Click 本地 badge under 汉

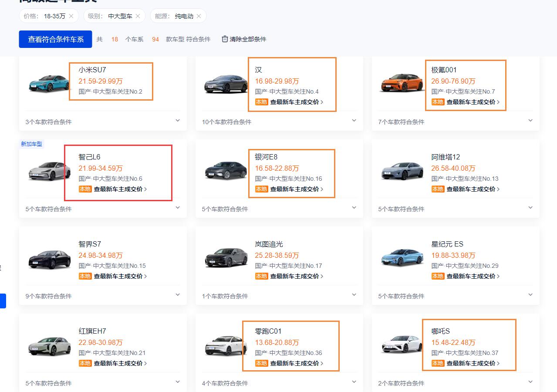(x=261, y=102)
